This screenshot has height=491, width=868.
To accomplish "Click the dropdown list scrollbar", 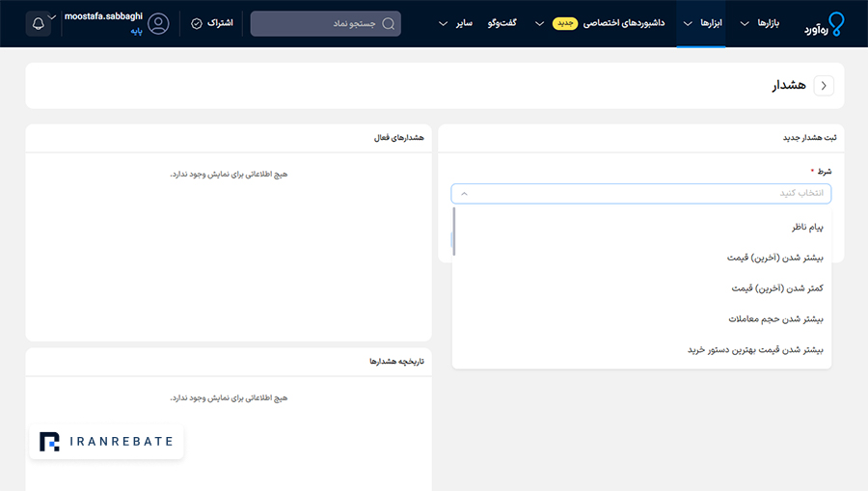I will click(454, 232).
